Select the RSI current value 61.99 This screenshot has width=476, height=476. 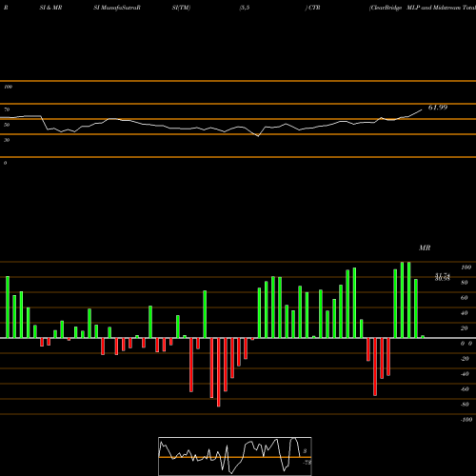point(438,108)
